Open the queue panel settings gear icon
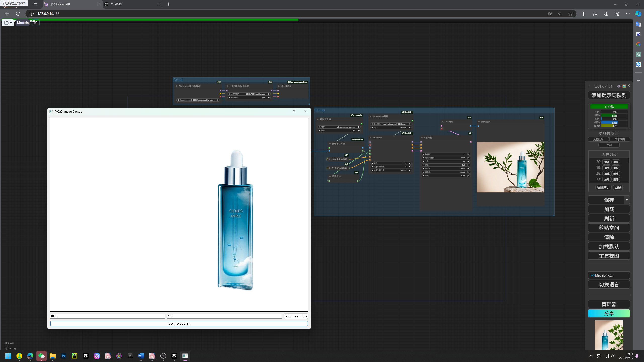This screenshot has width=644, height=362. pos(619,86)
